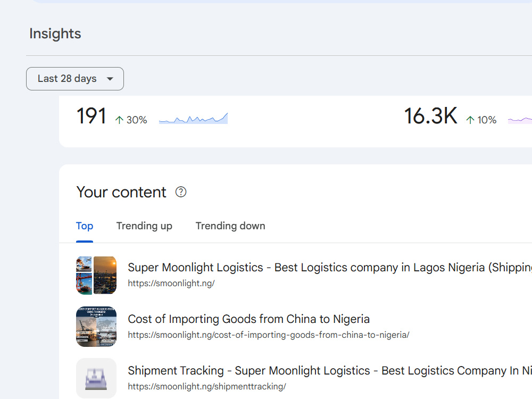Viewport: 532px width, 399px height.
Task: Click the 191 clicks metric value
Action: coord(92,116)
